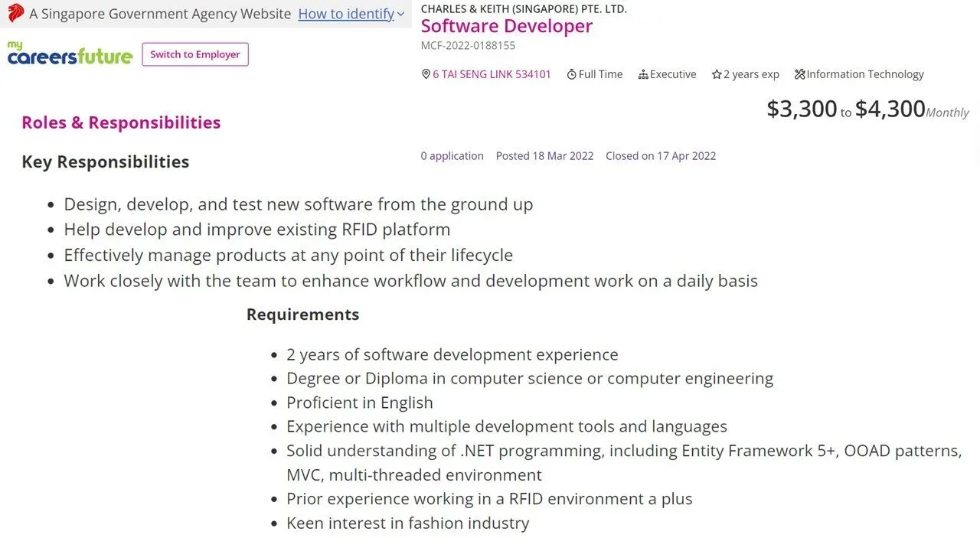Click the clock icon beside Full Time

(x=571, y=74)
